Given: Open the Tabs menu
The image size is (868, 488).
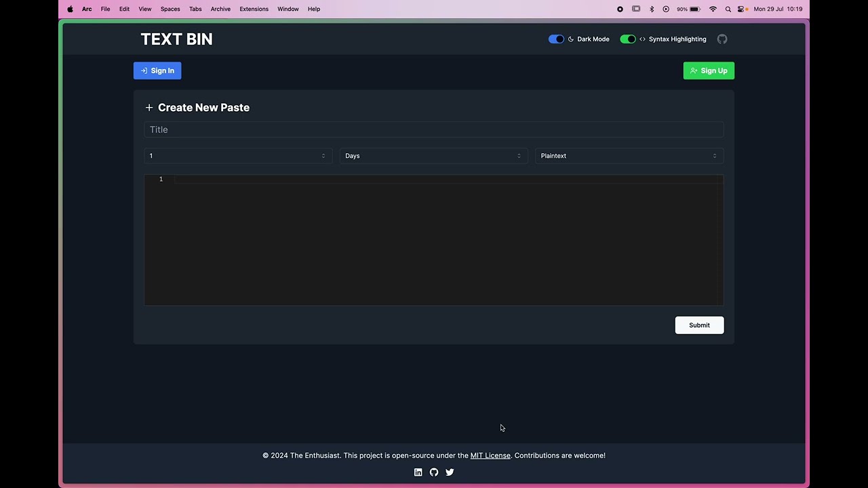Looking at the screenshot, I should [195, 9].
